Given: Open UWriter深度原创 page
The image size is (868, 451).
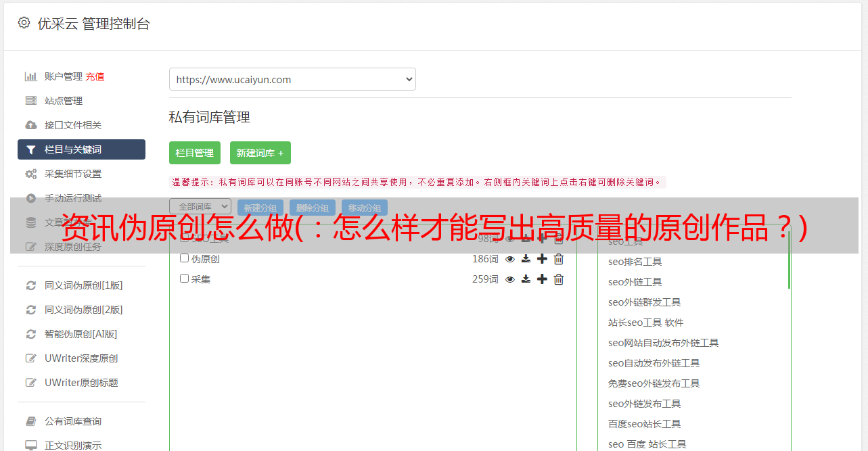Looking at the screenshot, I should click(81, 358).
